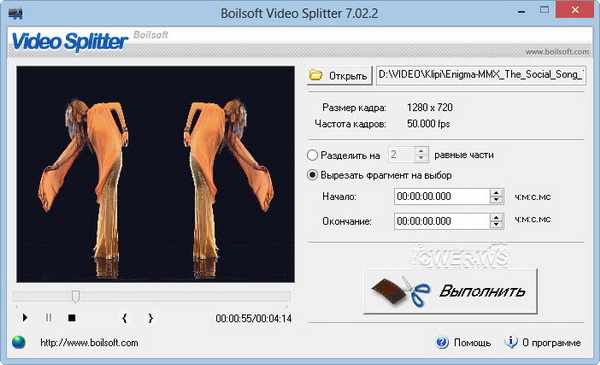Open О программе about dialog

(x=543, y=342)
